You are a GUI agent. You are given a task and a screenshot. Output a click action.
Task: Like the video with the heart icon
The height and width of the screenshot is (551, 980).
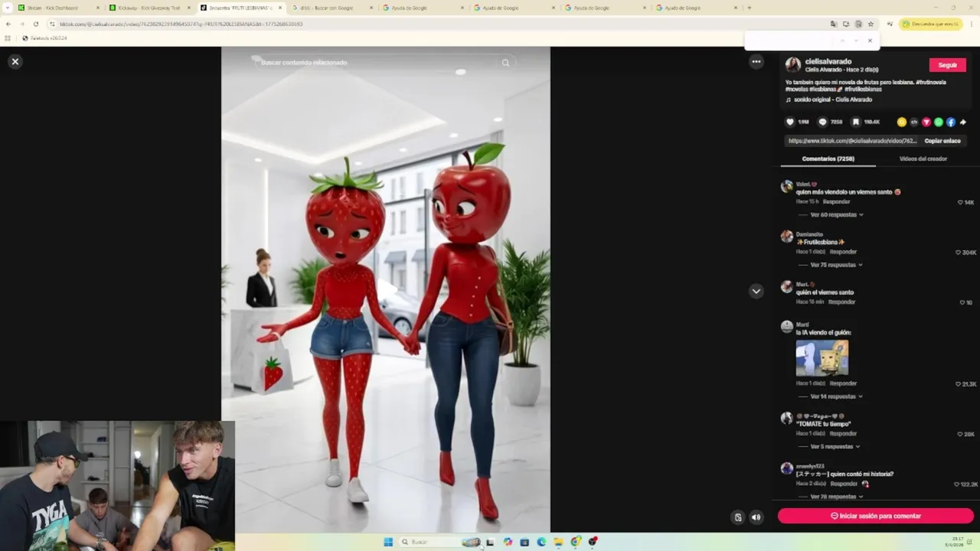click(790, 122)
